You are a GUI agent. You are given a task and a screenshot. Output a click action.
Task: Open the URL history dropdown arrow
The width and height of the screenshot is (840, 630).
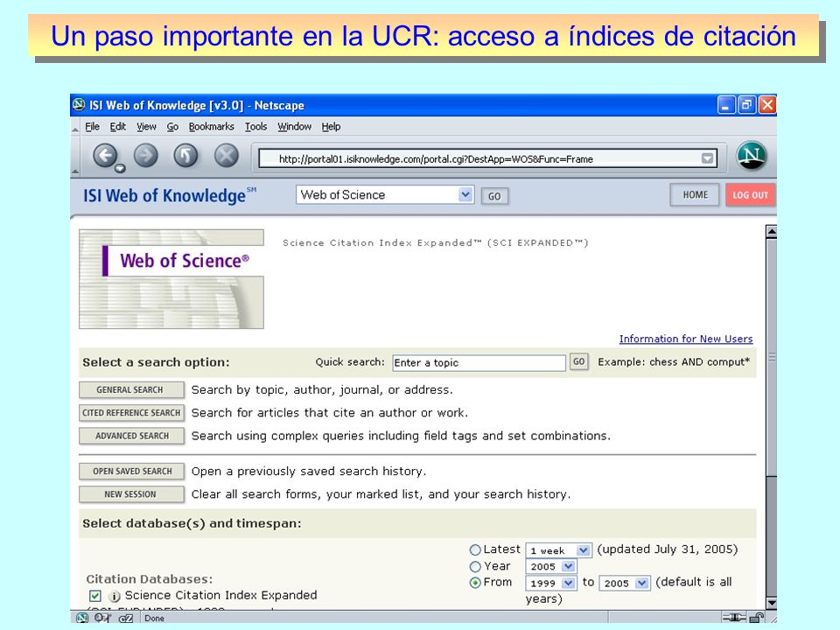[707, 158]
